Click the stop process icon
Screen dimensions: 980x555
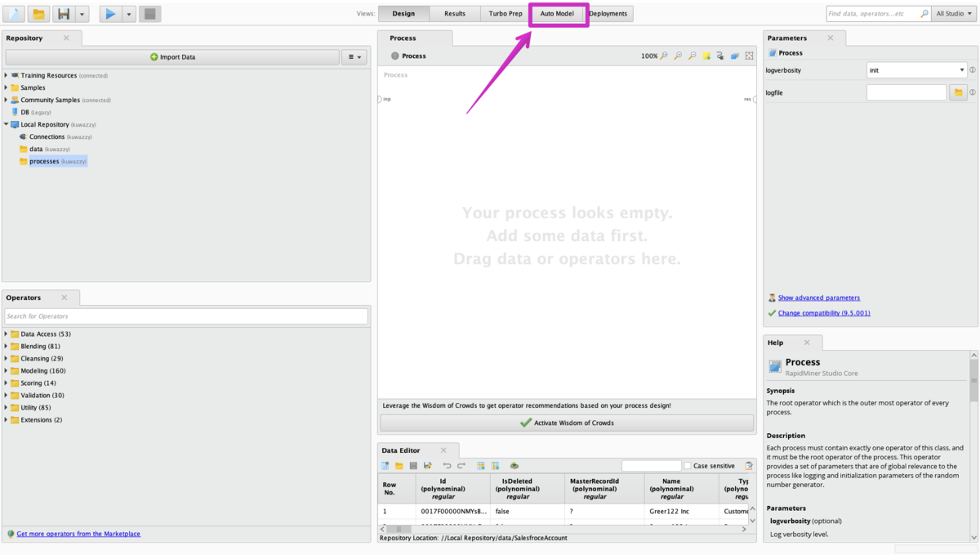pos(149,14)
